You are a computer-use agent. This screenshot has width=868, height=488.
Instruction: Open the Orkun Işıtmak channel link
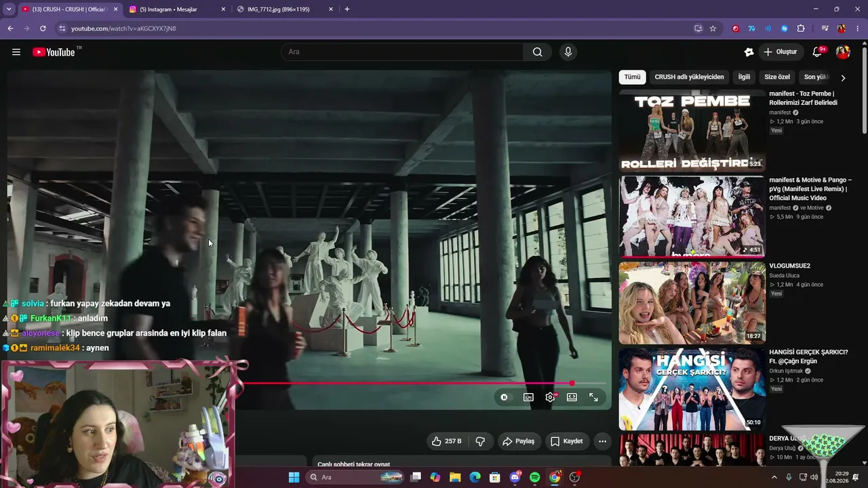coord(786,371)
